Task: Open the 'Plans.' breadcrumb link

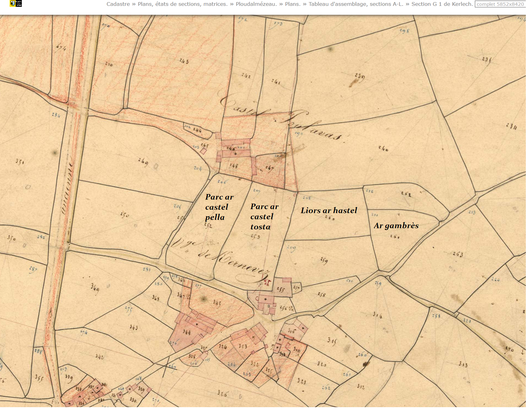Action: pyautogui.click(x=292, y=4)
